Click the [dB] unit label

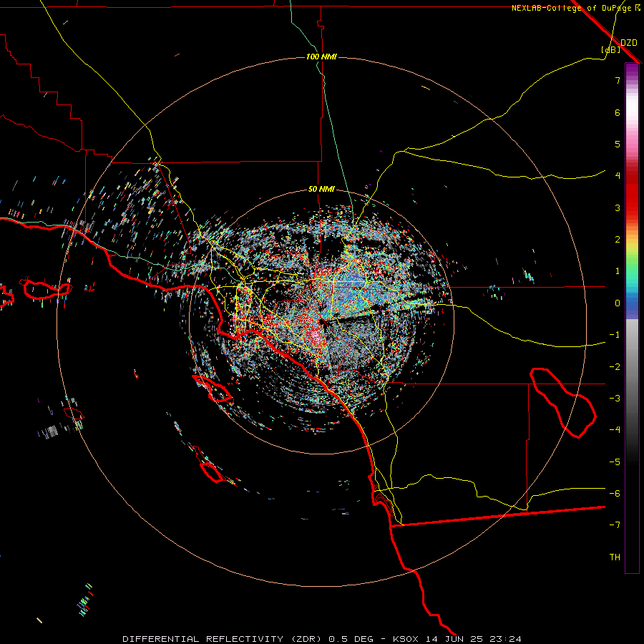(611, 49)
